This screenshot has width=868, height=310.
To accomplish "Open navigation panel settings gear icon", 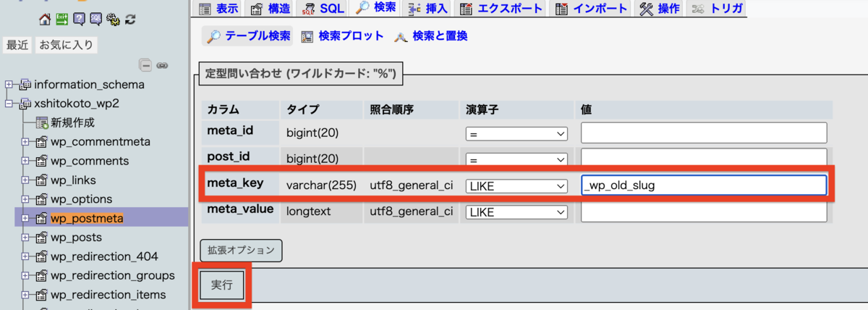I will (x=112, y=20).
